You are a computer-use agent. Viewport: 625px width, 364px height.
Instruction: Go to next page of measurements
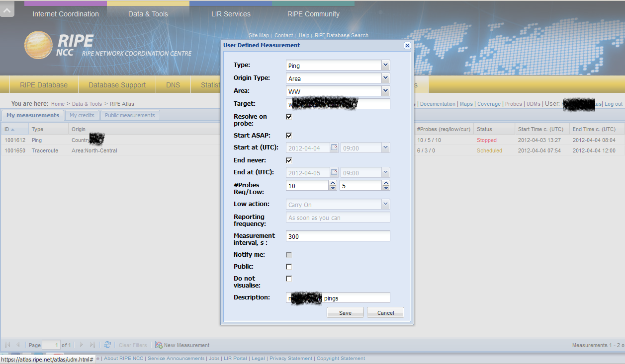[x=82, y=345]
